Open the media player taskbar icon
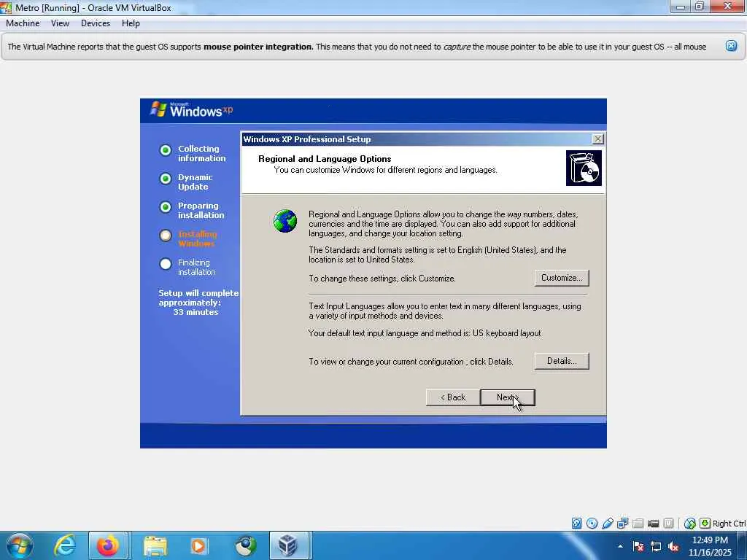Screen dimensions: 747x560 pyautogui.click(x=198, y=545)
